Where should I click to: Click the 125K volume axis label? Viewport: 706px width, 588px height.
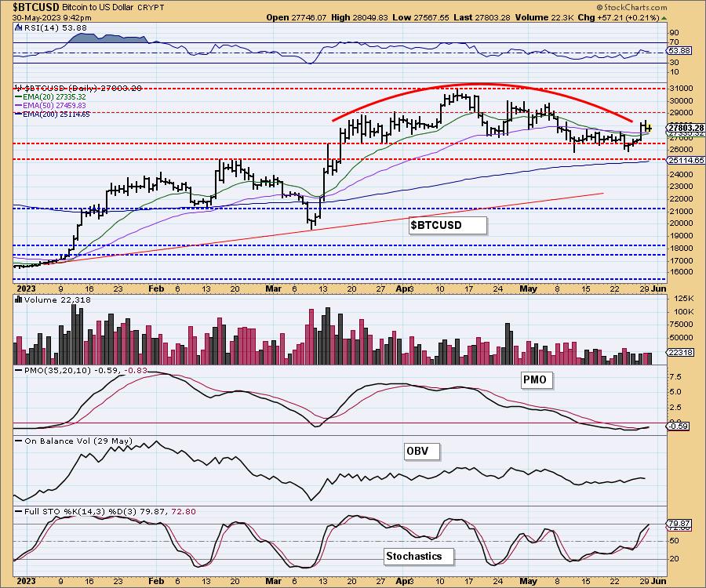pyautogui.click(x=685, y=298)
